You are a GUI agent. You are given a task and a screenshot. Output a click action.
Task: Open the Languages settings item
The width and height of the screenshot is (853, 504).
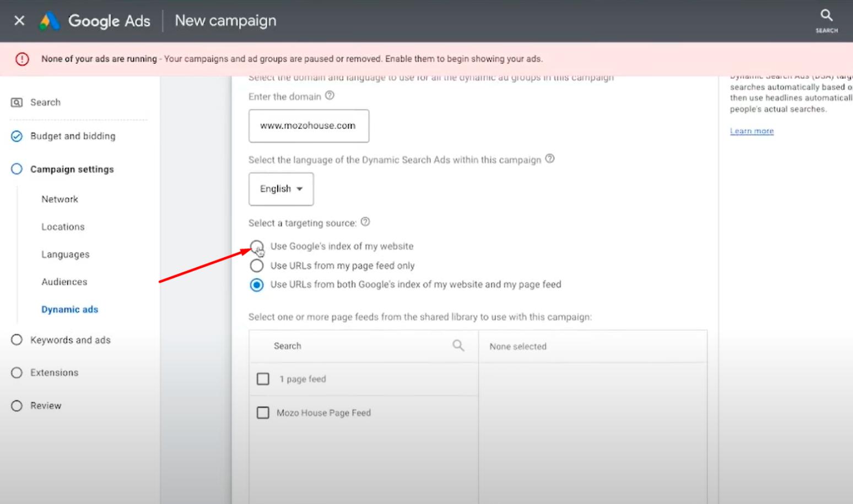[x=65, y=254]
